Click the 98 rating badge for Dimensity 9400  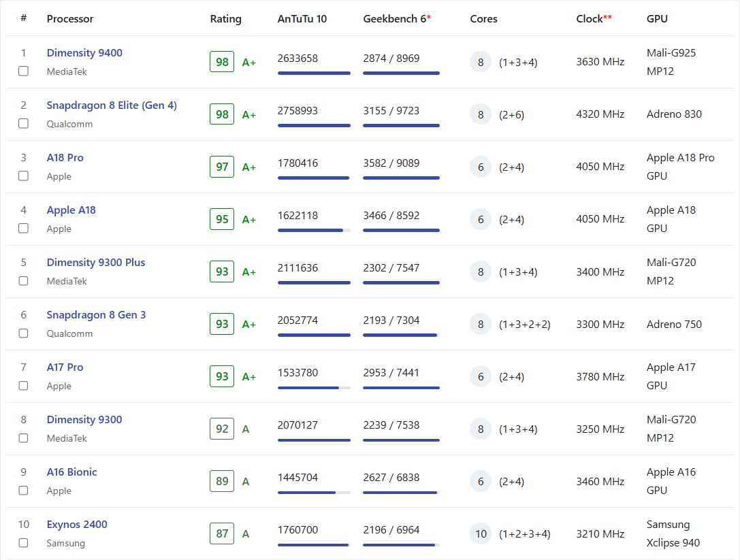pyautogui.click(x=222, y=62)
